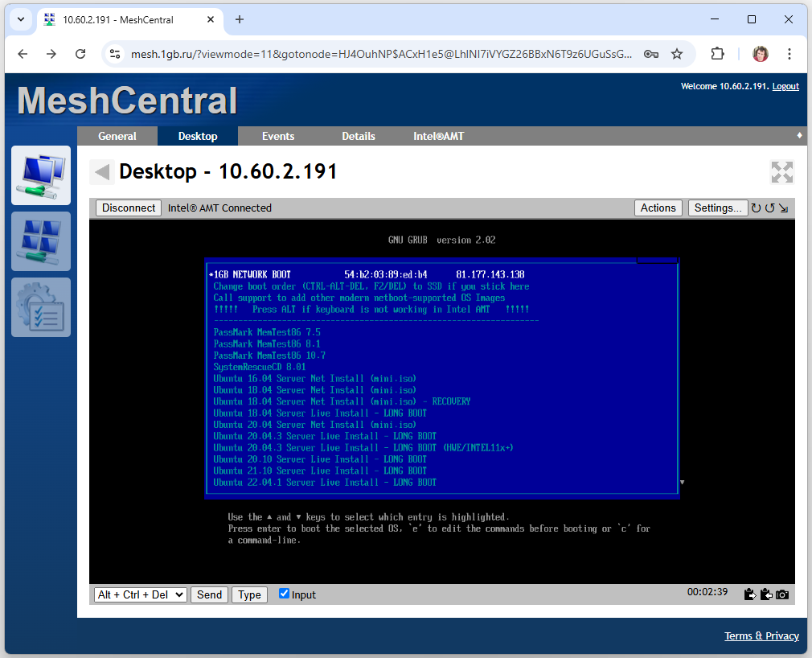This screenshot has width=812, height=658.
Task: Open the Intel®AMT tab
Action: 438,136
